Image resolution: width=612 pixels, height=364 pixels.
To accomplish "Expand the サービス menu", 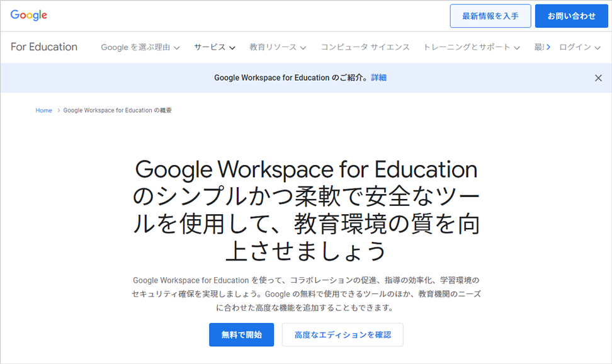I will point(215,47).
